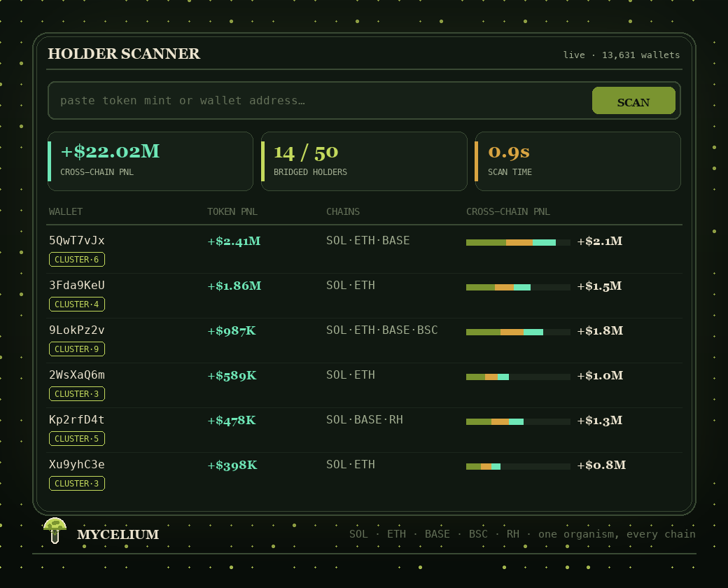Open wallet 9LokPz2v

(77, 330)
